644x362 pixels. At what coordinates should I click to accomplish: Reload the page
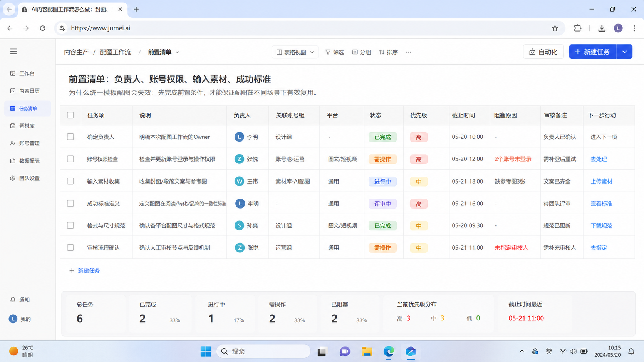point(43,28)
